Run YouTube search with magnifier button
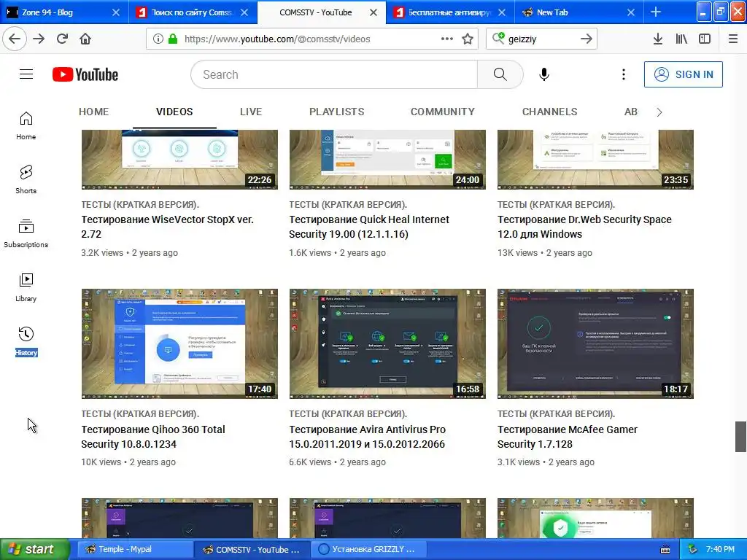Viewport: 747px width, 560px height. [500, 74]
